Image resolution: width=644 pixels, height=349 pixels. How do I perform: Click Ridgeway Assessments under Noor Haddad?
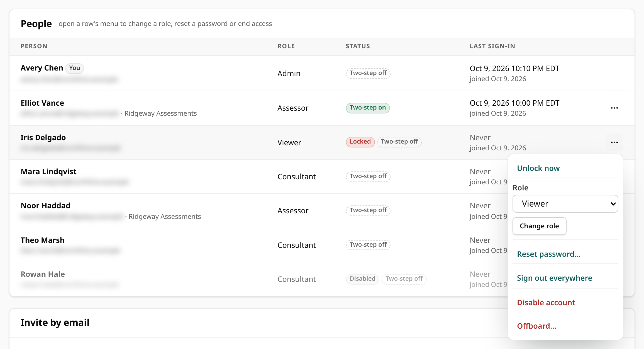(165, 217)
